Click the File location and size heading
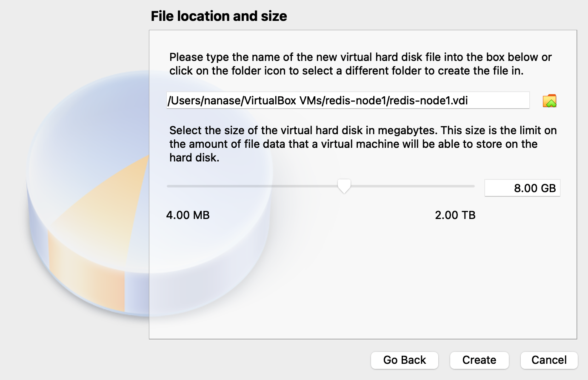This screenshot has width=588, height=380. [219, 16]
